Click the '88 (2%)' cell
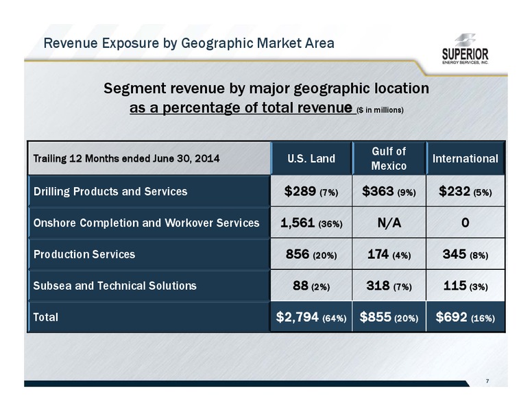Viewport: 532px width, 411px height. click(x=311, y=286)
